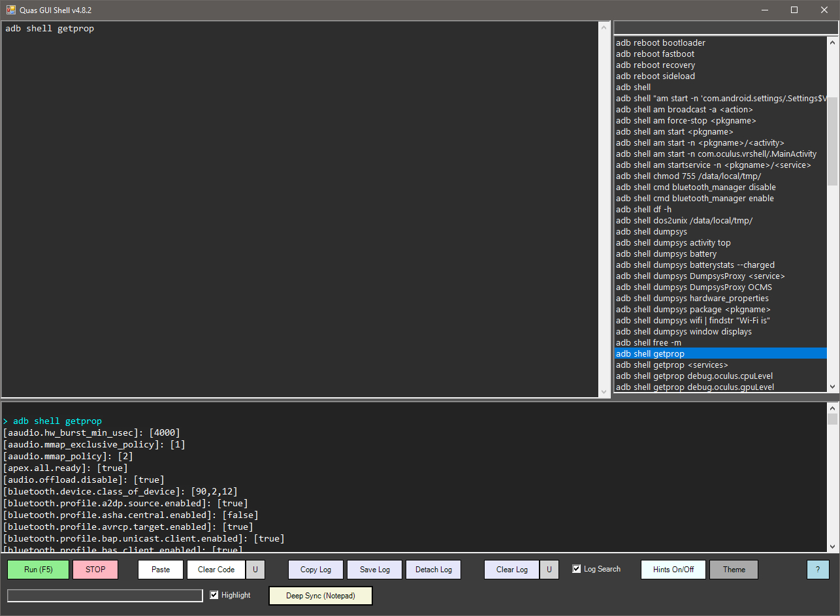Click the up arrow of code editor scrollbar
The width and height of the screenshot is (840, 616).
[604, 27]
